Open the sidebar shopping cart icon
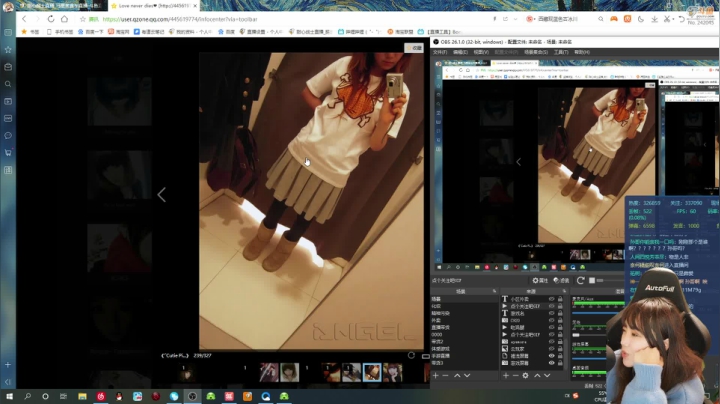The height and width of the screenshot is (404, 720). click(x=8, y=152)
